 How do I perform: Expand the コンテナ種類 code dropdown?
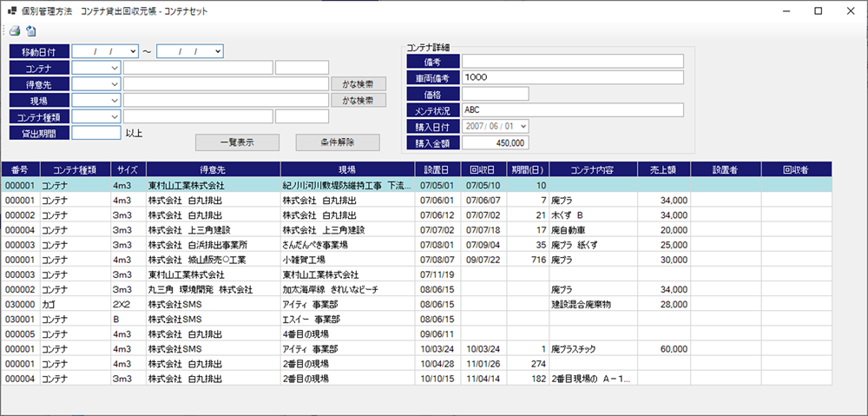[x=115, y=116]
